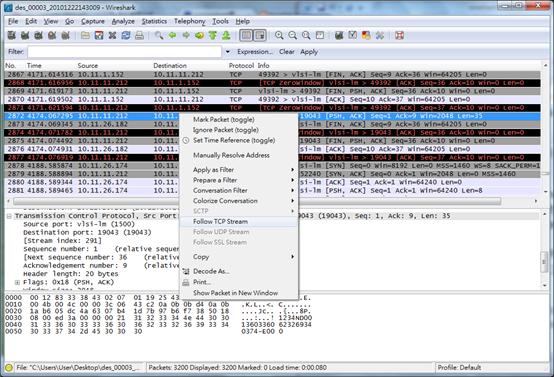554x377 pixels.
Task: Restart the live capture icon
Action: 65,35
